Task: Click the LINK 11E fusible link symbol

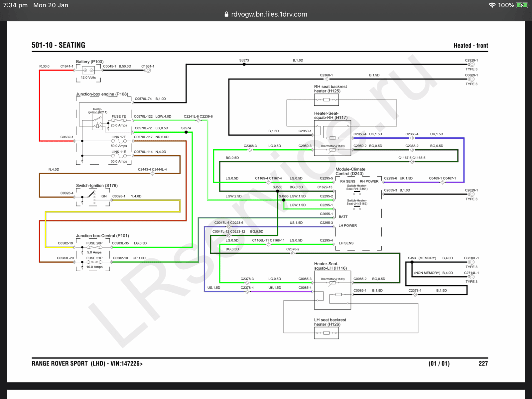Action: point(119,156)
